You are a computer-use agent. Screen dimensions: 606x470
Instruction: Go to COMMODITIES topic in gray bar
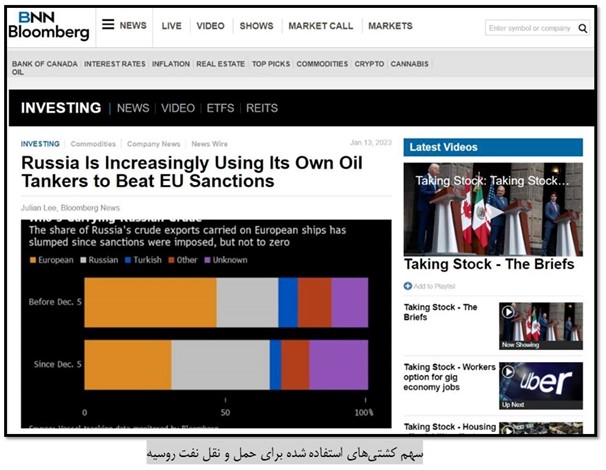(x=322, y=64)
